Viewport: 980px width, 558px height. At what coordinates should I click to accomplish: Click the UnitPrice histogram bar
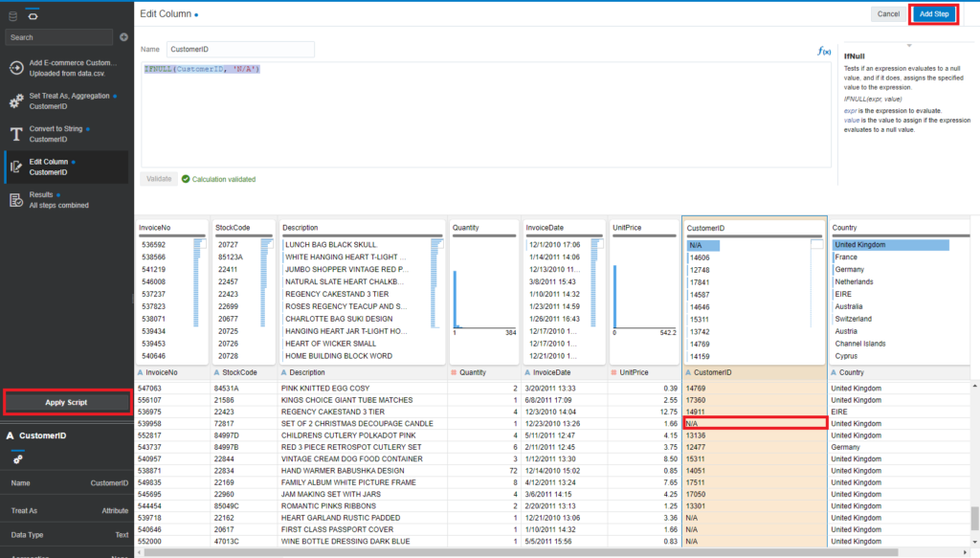click(x=615, y=296)
